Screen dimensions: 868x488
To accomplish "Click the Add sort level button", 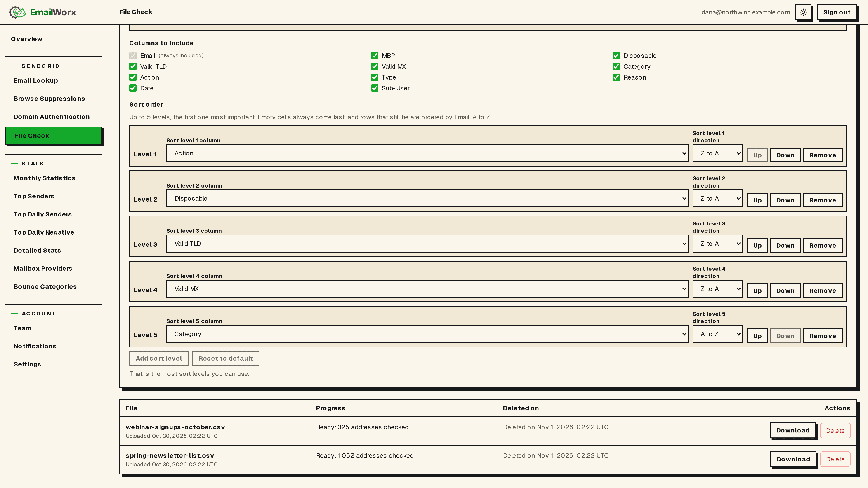I will pyautogui.click(x=159, y=358).
